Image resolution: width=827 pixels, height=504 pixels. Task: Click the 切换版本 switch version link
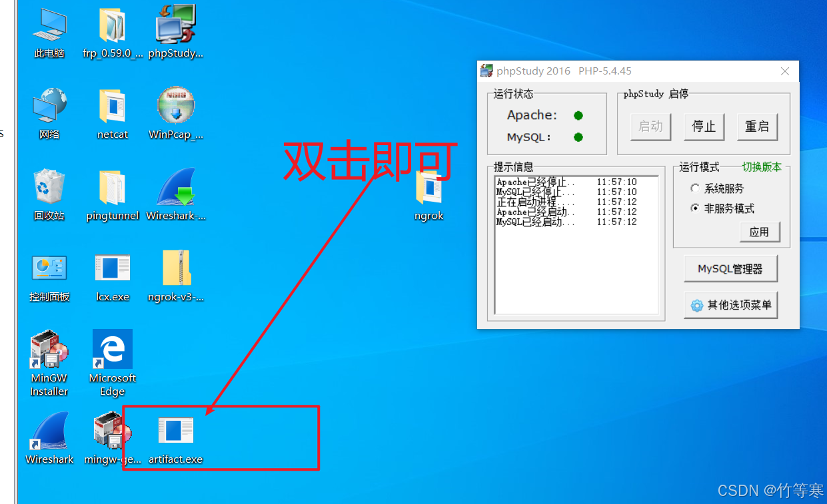(762, 167)
